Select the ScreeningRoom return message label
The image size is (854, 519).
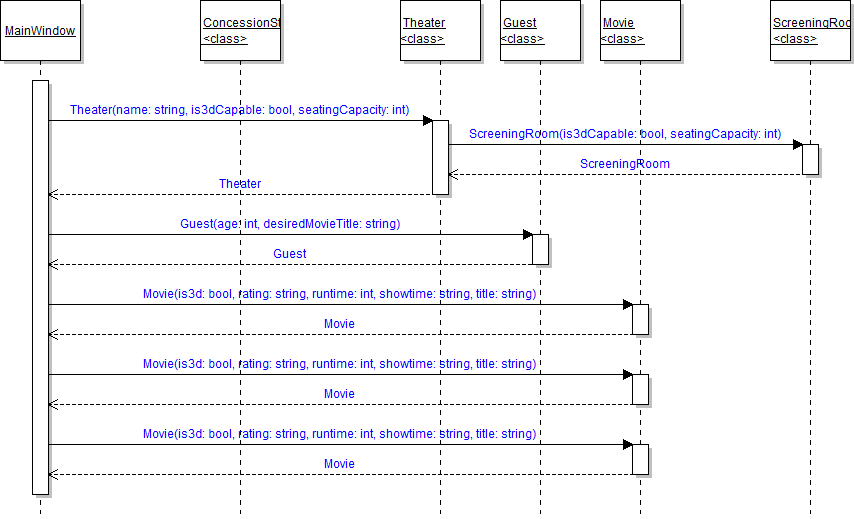(x=624, y=163)
